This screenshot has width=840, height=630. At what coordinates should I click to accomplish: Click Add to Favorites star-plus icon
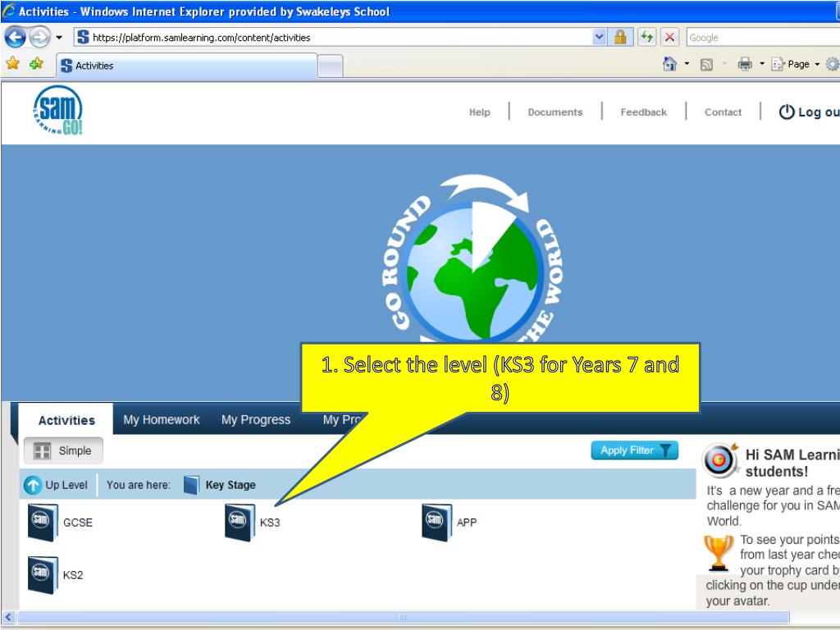(36, 64)
